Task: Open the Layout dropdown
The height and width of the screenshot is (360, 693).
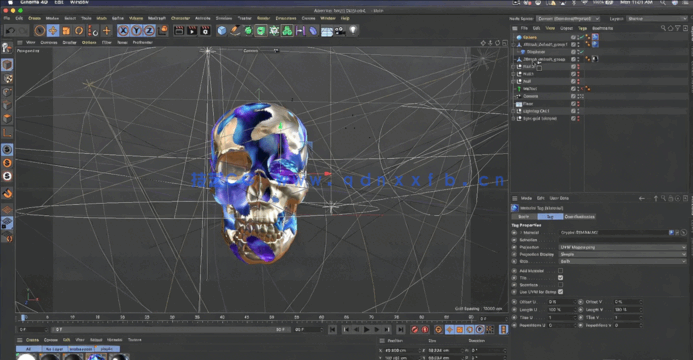Action: coord(657,19)
